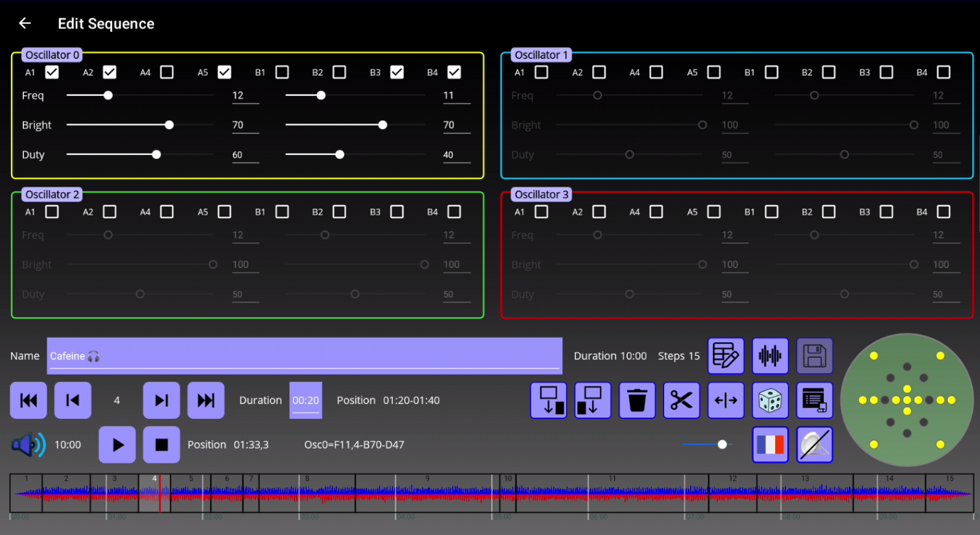Viewport: 980px width, 535px height.
Task: Uncheck A1 checkbox in Oscillator 0
Action: point(52,72)
